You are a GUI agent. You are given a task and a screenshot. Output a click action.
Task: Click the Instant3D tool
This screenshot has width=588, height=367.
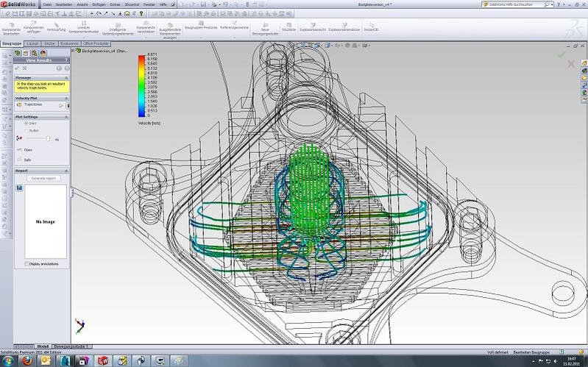pyautogui.click(x=371, y=27)
